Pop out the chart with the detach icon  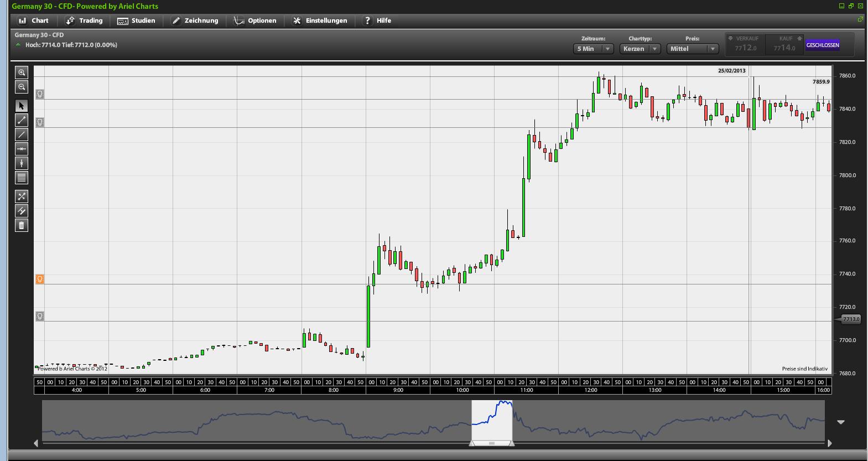860,20
